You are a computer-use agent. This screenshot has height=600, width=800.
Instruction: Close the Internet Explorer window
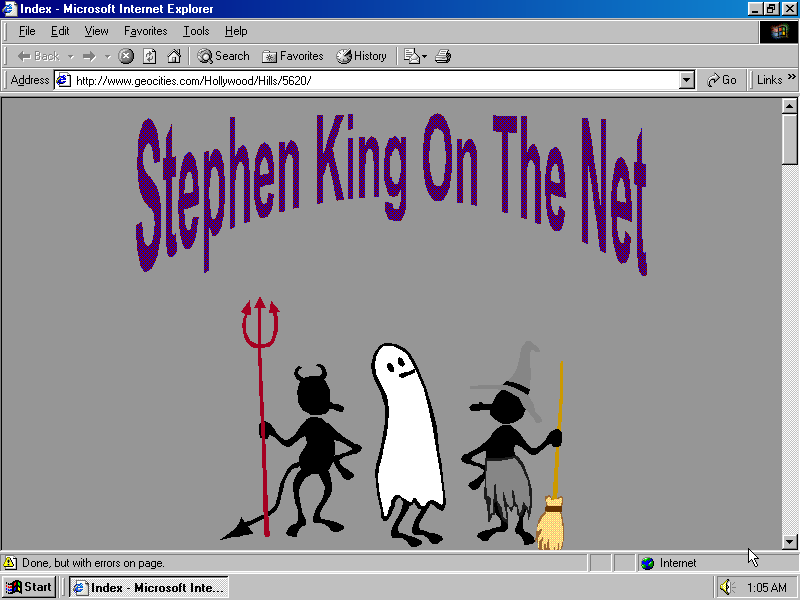tap(789, 9)
